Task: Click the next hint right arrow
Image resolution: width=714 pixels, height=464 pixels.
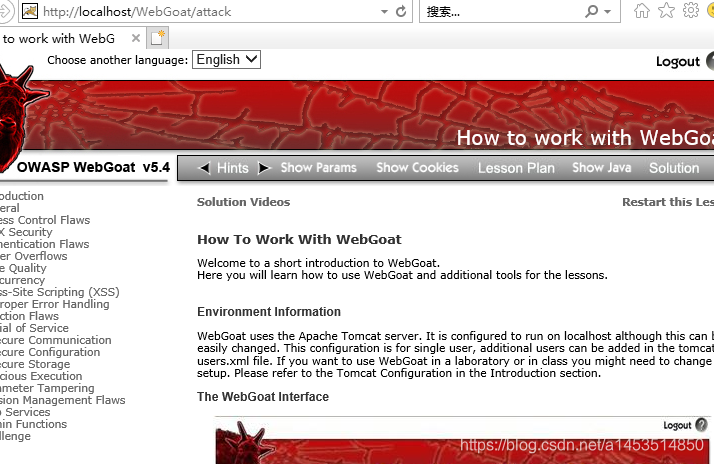Action: 264,168
